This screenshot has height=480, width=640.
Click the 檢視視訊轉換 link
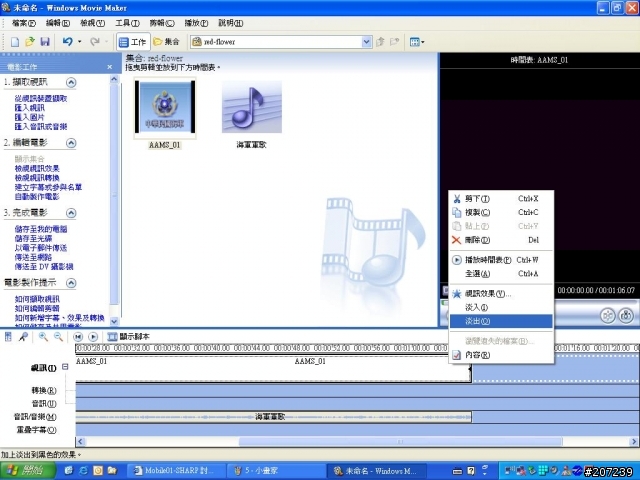pyautogui.click(x=37, y=178)
